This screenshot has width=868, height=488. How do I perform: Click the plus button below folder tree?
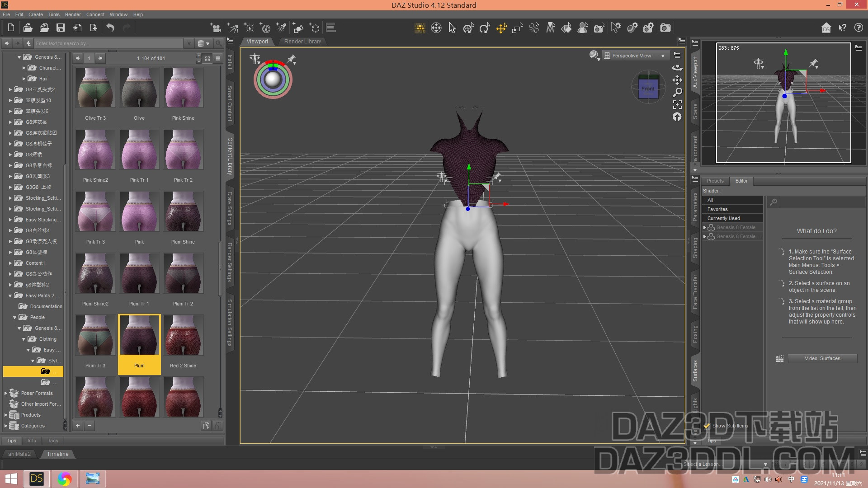pos(78,426)
